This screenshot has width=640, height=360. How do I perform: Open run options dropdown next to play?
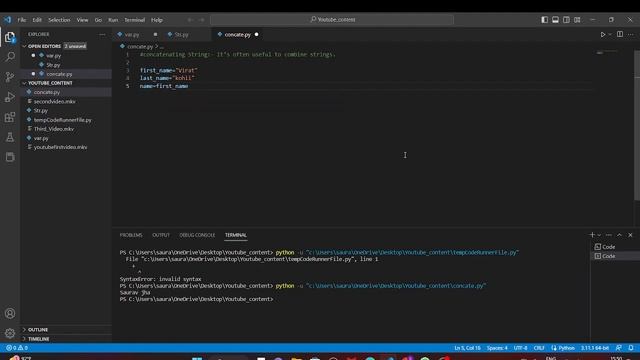[x=610, y=35]
